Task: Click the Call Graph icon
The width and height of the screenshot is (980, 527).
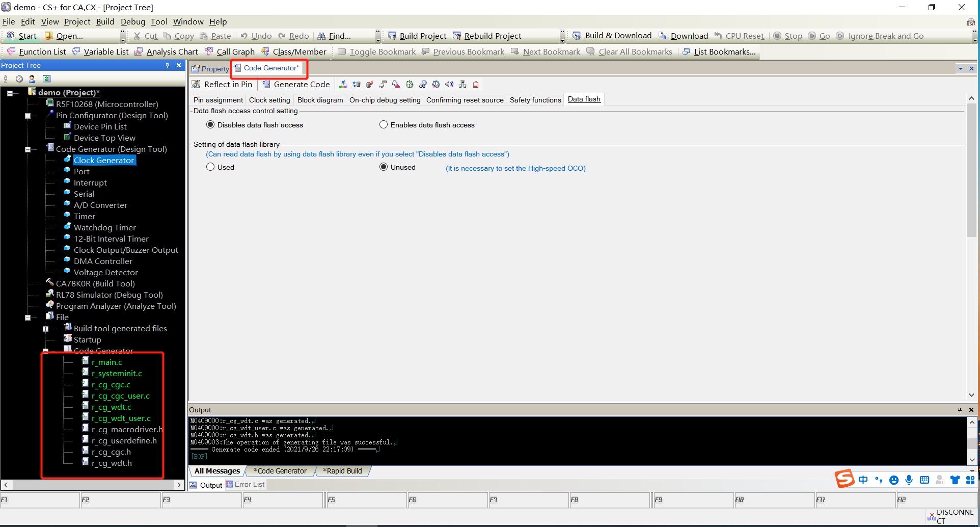Action: (209, 51)
